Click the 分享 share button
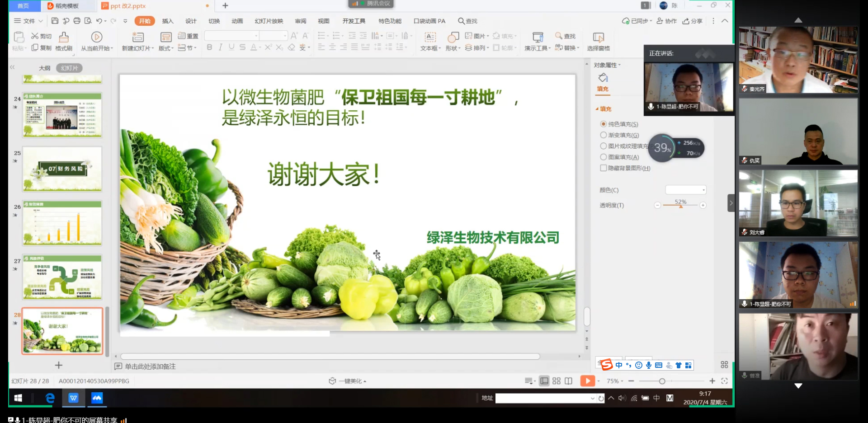Screen dimensions: 868x423 coord(692,21)
